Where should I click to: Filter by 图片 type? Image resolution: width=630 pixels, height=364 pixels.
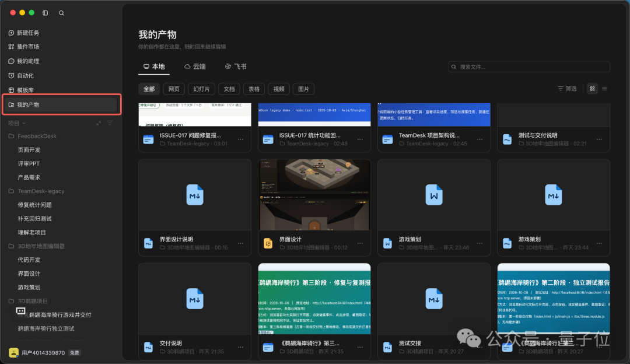point(304,89)
